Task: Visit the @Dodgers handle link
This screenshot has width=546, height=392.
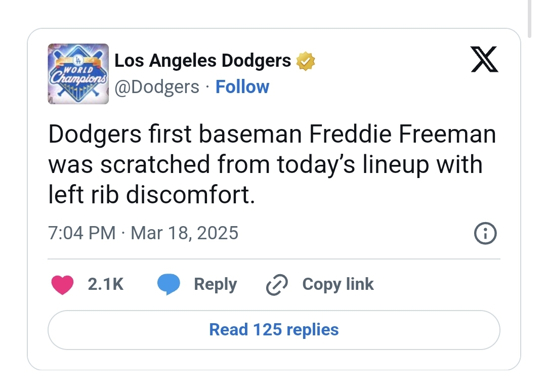Action: click(x=157, y=87)
